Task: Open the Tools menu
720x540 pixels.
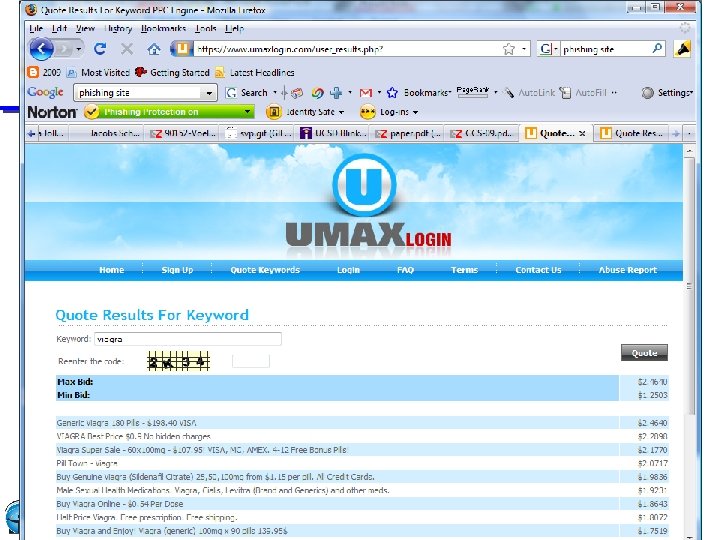Action: pos(205,28)
